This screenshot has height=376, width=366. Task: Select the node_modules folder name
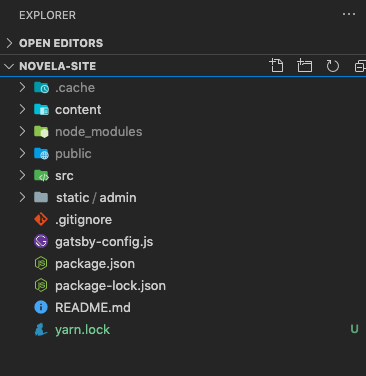[99, 132]
